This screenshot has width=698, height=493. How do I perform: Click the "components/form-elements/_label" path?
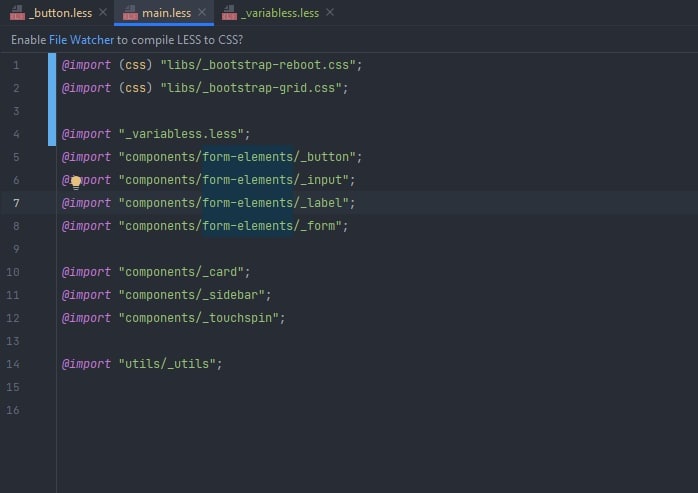click(x=234, y=203)
